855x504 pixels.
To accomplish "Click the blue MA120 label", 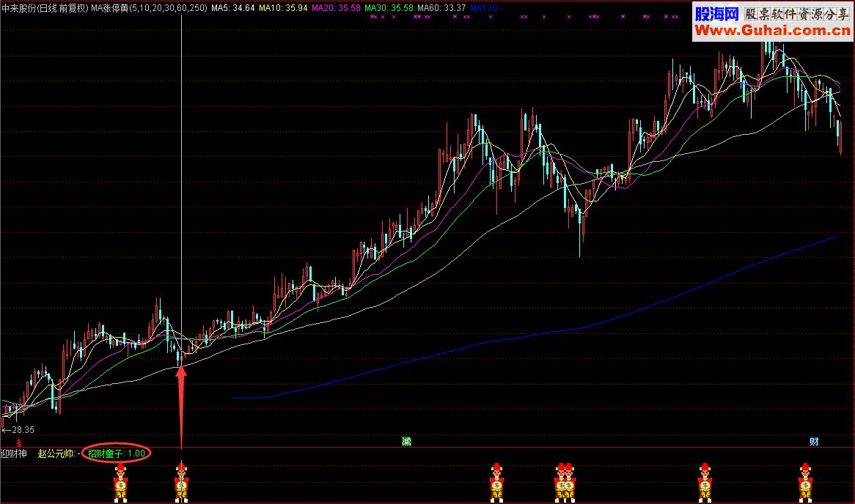I will (x=487, y=8).
